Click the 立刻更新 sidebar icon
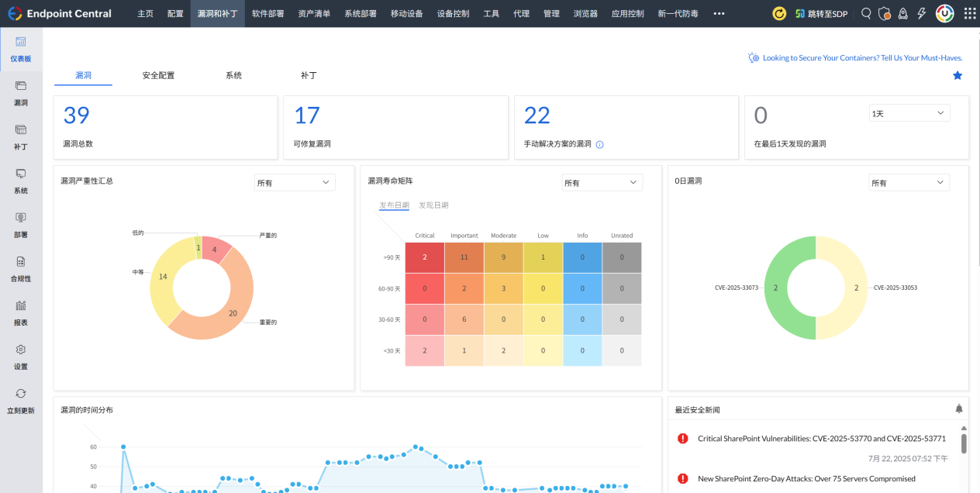 point(21,402)
